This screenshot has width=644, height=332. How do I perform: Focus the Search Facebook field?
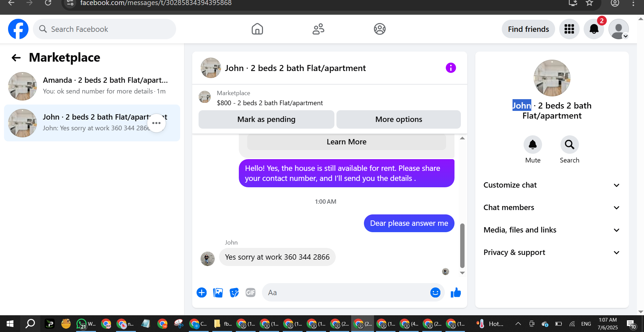(x=105, y=29)
